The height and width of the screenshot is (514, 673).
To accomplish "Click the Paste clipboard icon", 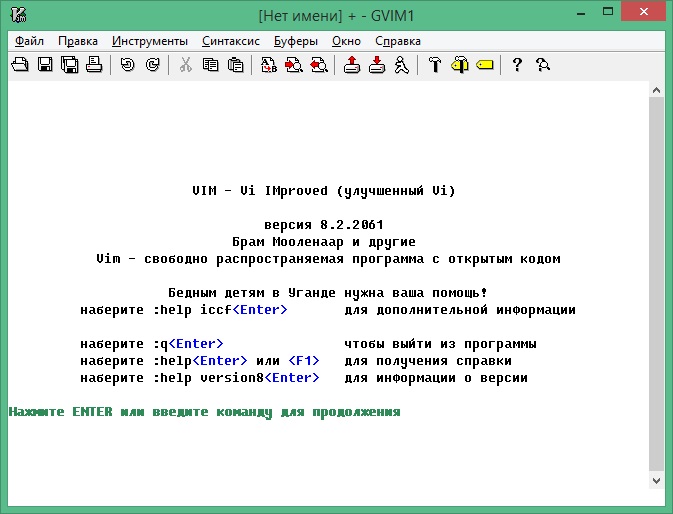I will (x=236, y=65).
